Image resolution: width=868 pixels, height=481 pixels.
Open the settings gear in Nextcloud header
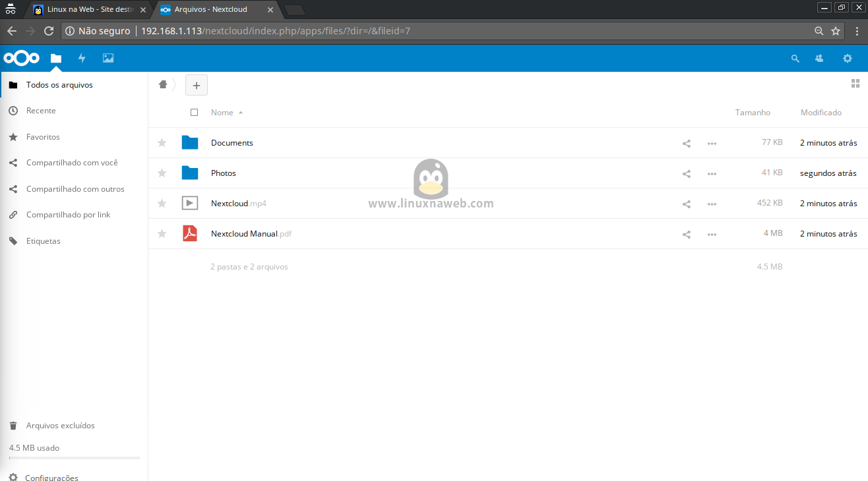pos(847,58)
